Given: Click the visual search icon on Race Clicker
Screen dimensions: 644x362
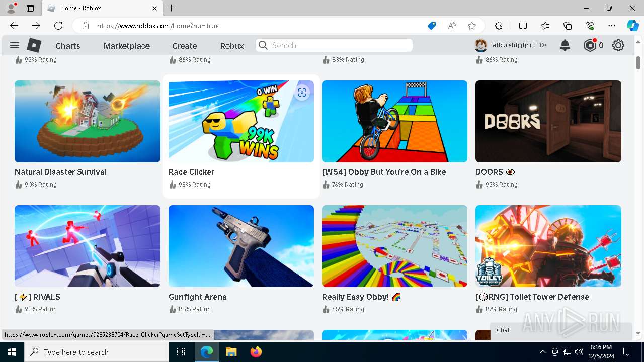Looking at the screenshot, I should pyautogui.click(x=302, y=93).
